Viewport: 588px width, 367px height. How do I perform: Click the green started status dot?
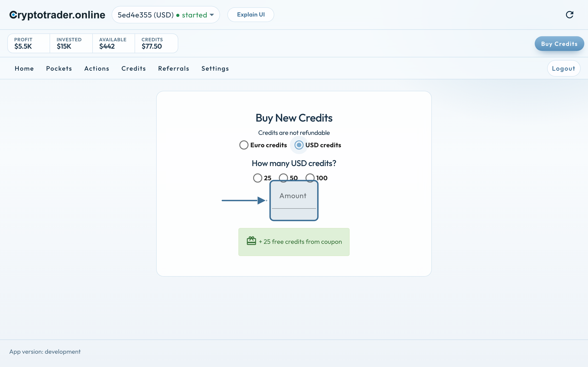pyautogui.click(x=178, y=15)
